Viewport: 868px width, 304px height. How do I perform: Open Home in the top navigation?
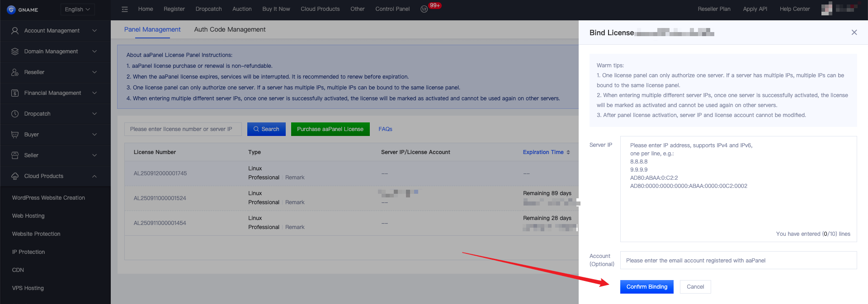click(x=146, y=9)
